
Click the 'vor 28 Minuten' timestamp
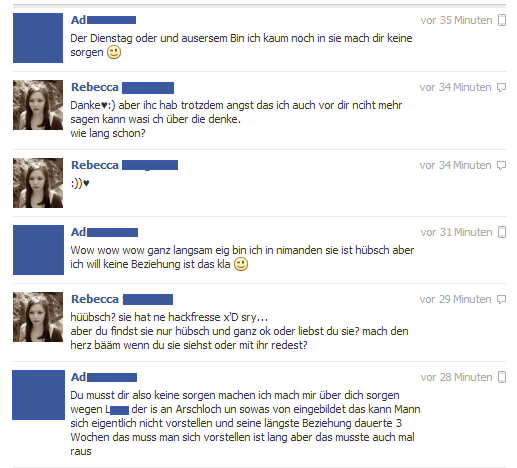click(456, 377)
